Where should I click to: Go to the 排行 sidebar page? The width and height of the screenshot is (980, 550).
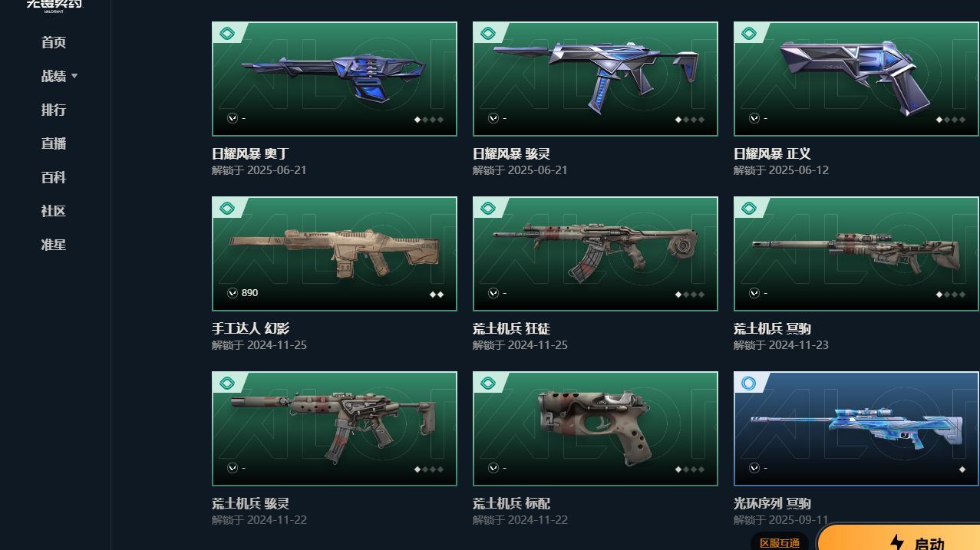tap(54, 110)
